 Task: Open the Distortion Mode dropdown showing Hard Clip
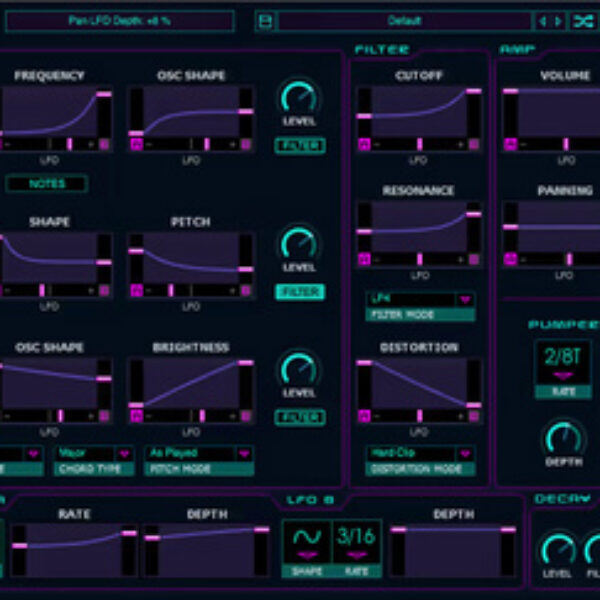[420, 454]
